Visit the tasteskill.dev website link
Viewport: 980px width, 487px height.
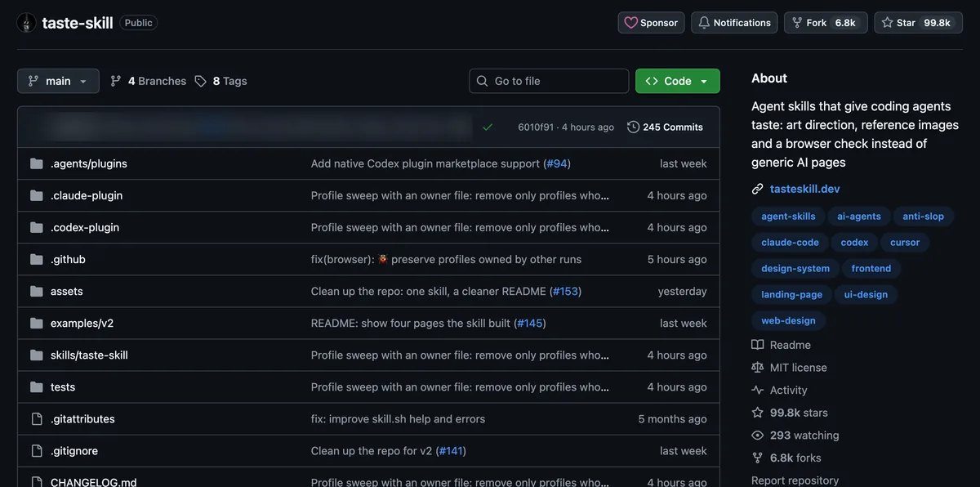coord(805,189)
